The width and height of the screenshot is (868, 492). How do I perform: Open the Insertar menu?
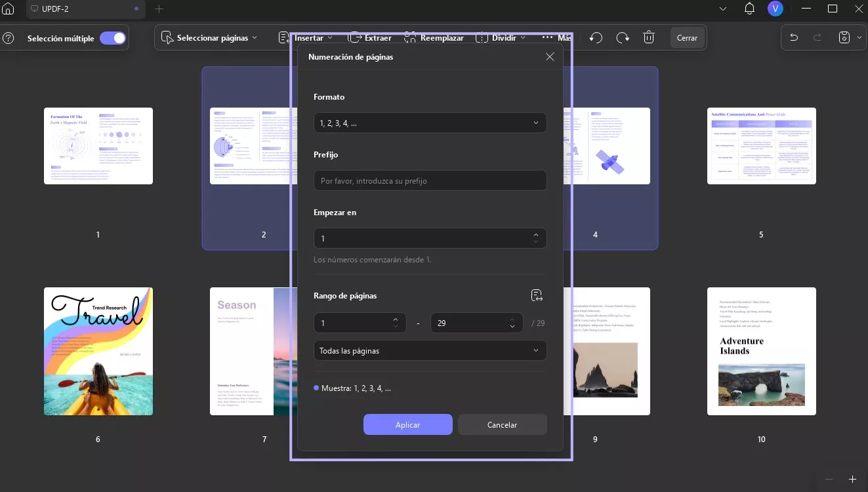[306, 38]
